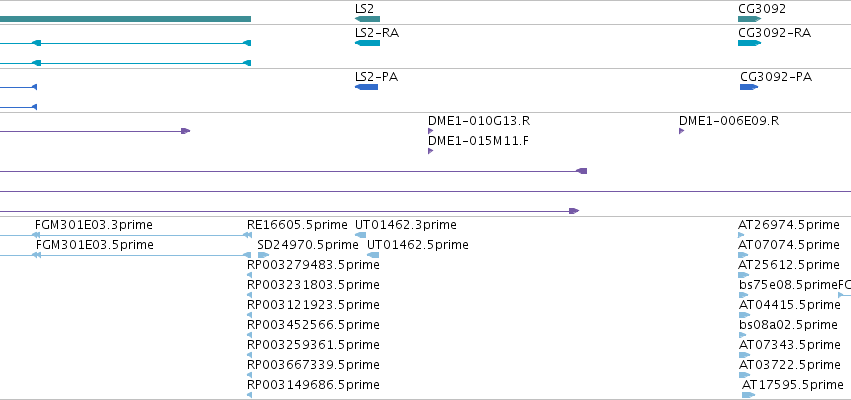Select the SD24970.5prime EST arrow
Viewport: 851px width, 400px height.
point(263,255)
